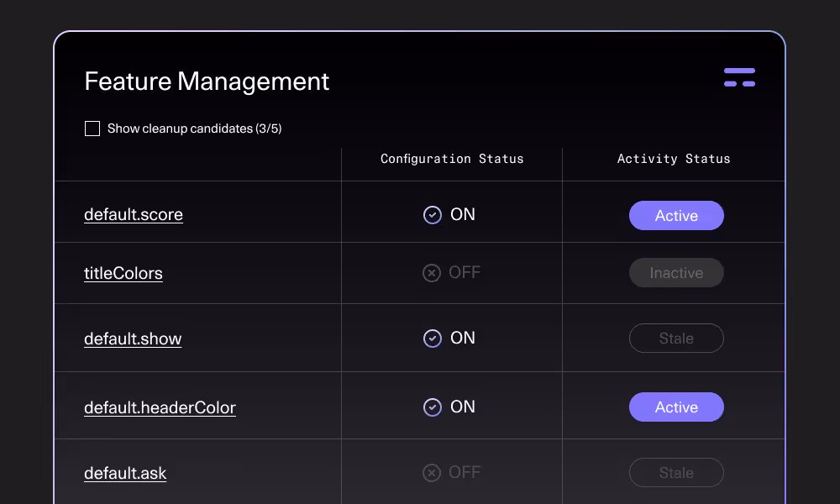The width and height of the screenshot is (840, 504).
Task: Click the Inactive badge for titleColors
Action: click(676, 272)
